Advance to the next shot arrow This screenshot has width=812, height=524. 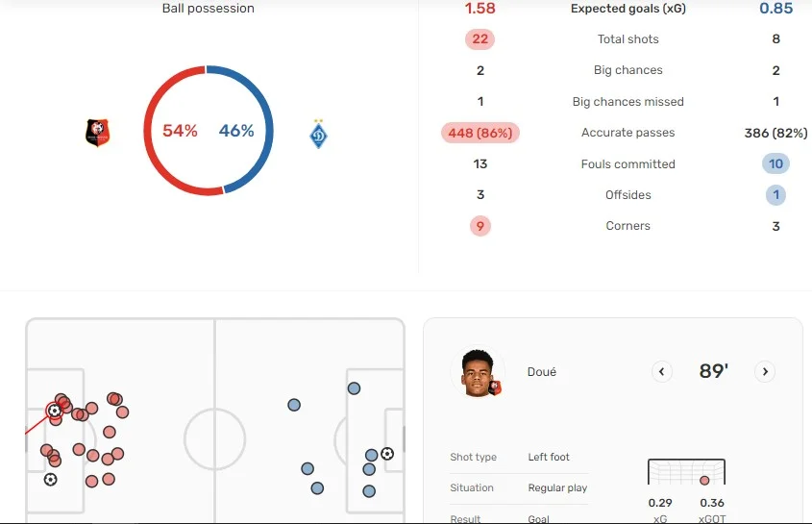tap(765, 371)
